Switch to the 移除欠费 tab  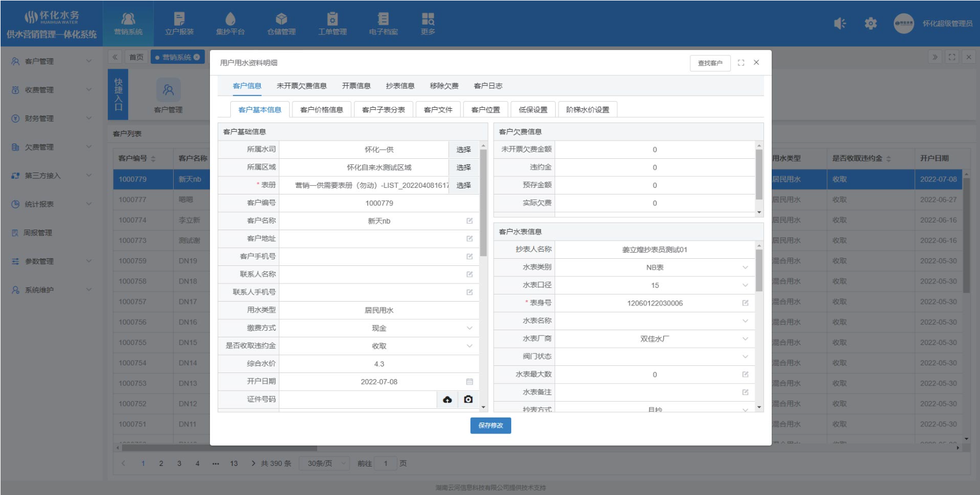click(444, 86)
